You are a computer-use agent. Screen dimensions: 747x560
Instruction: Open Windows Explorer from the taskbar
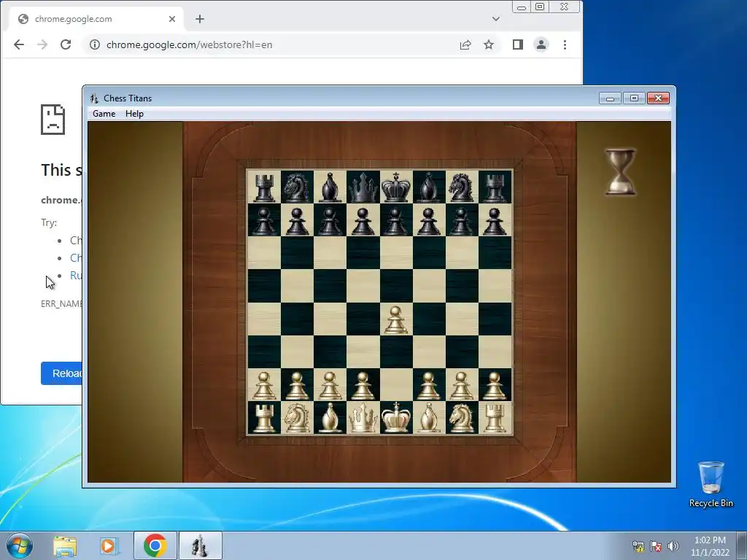pos(65,545)
